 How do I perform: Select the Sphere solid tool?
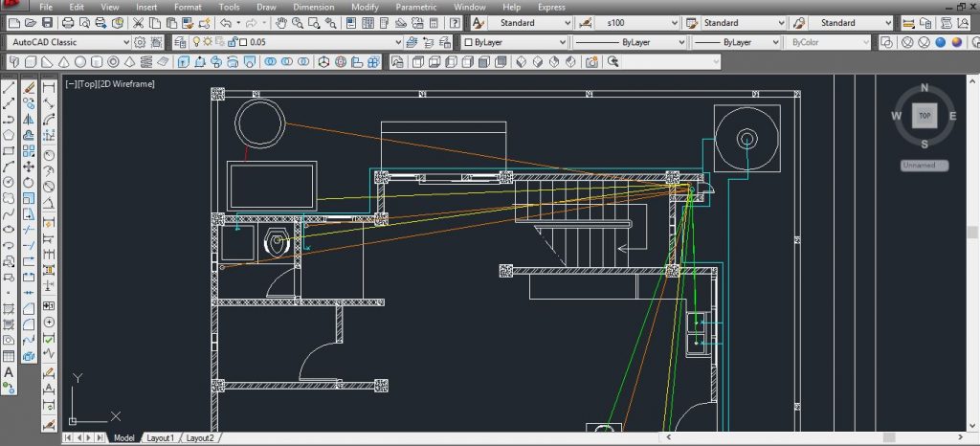pyautogui.click(x=80, y=62)
